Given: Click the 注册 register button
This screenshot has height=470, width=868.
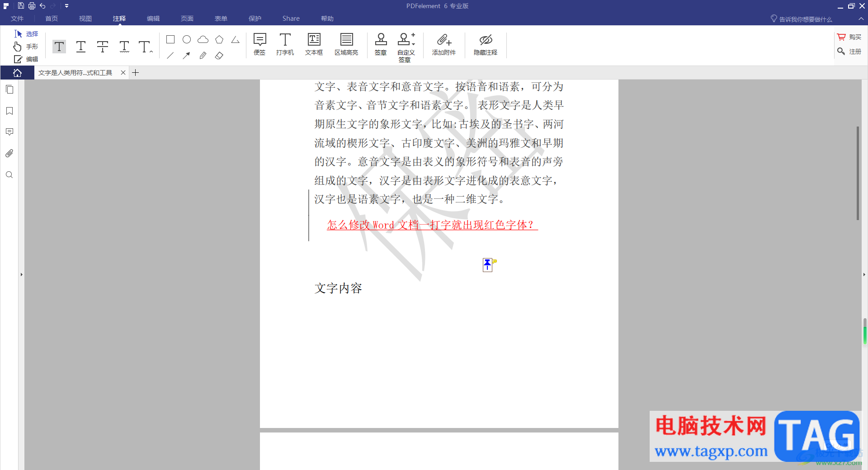Looking at the screenshot, I should click(x=849, y=52).
